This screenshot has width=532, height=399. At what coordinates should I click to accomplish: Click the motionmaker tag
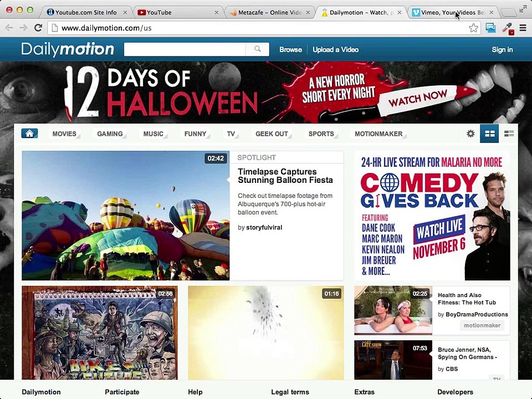(x=482, y=325)
